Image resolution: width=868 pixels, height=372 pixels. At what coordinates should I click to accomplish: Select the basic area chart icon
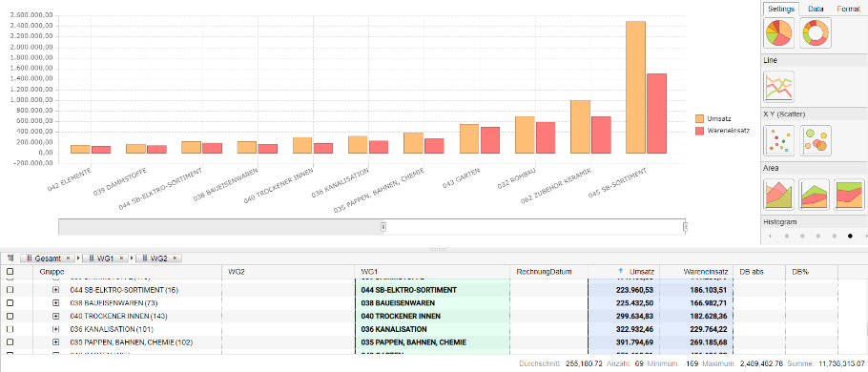(x=778, y=194)
